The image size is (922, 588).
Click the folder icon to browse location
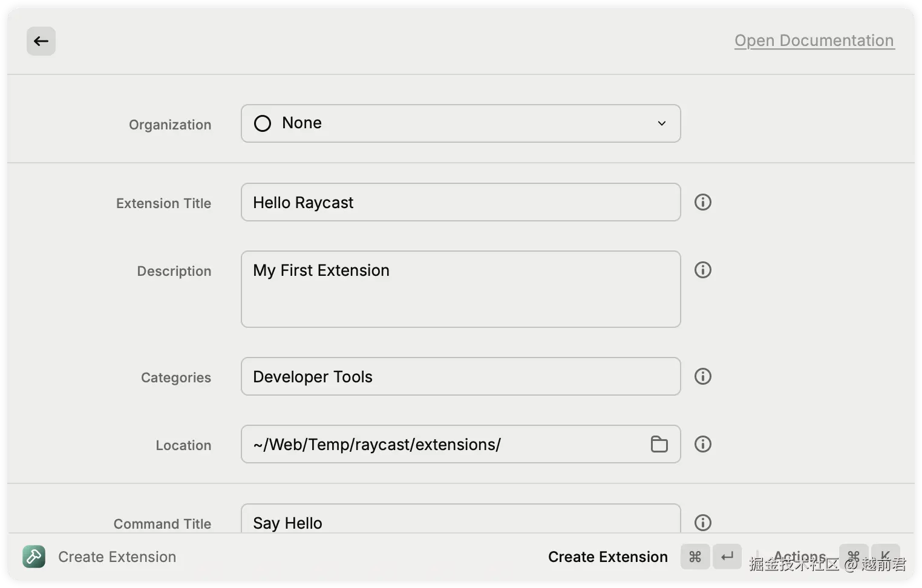pyautogui.click(x=659, y=444)
